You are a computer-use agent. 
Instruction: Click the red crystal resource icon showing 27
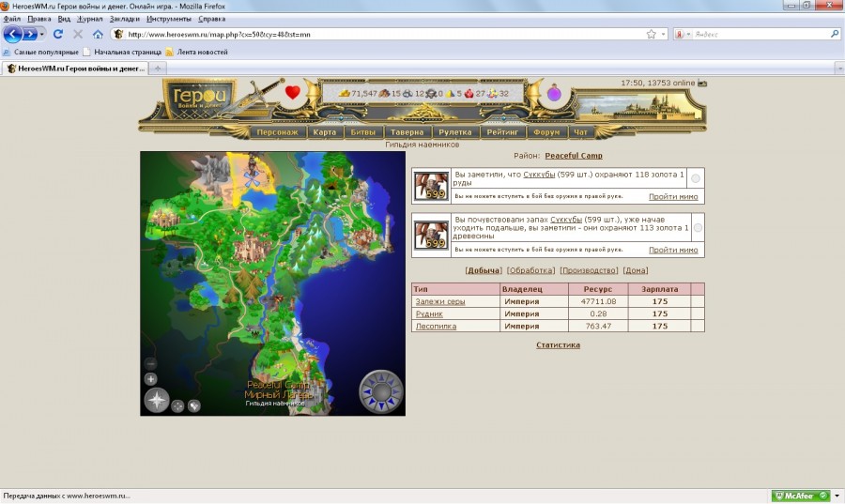pos(469,93)
